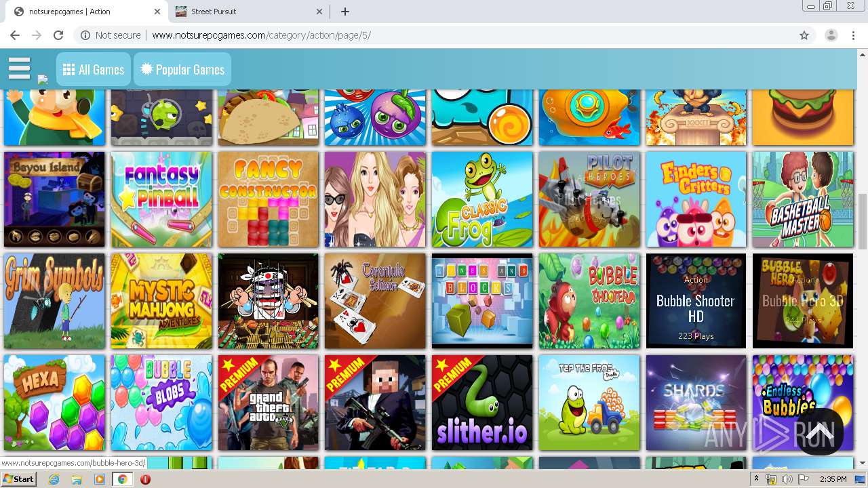The width and height of the screenshot is (868, 488).
Task: Open the Tarantula Solitaire game
Action: point(375,301)
